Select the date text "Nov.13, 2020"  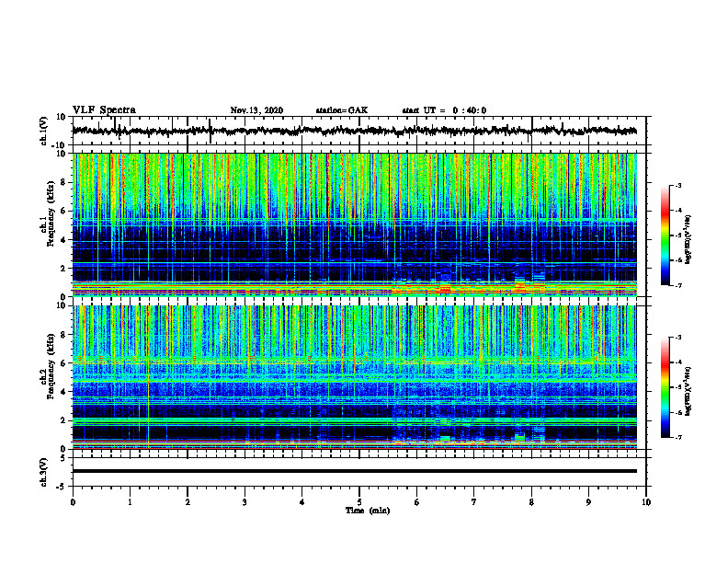tap(256, 110)
